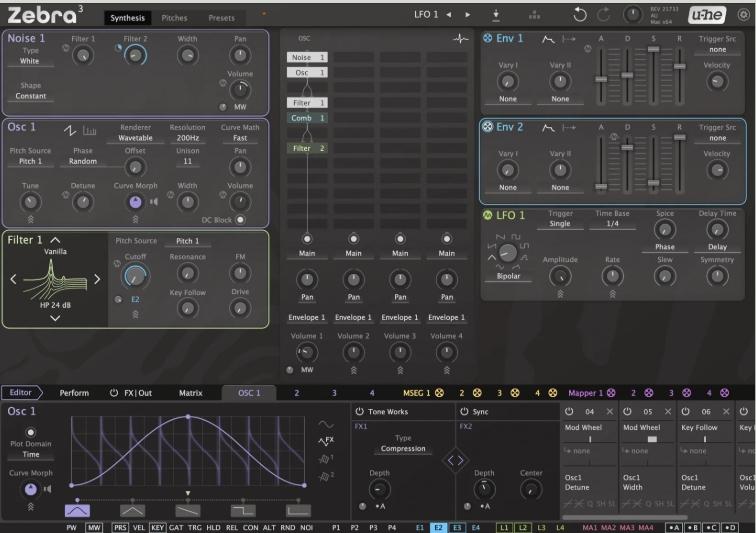The image size is (756, 533).
Task: Go to next preset with right arrow
Action: pyautogui.click(x=466, y=15)
